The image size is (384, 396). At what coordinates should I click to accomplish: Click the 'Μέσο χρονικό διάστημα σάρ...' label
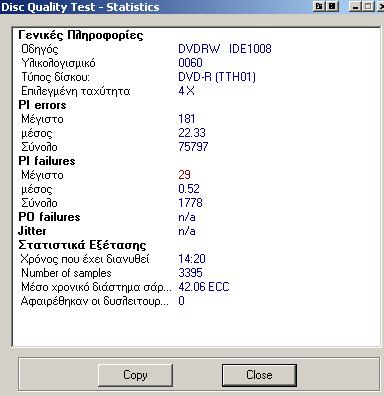[96, 287]
